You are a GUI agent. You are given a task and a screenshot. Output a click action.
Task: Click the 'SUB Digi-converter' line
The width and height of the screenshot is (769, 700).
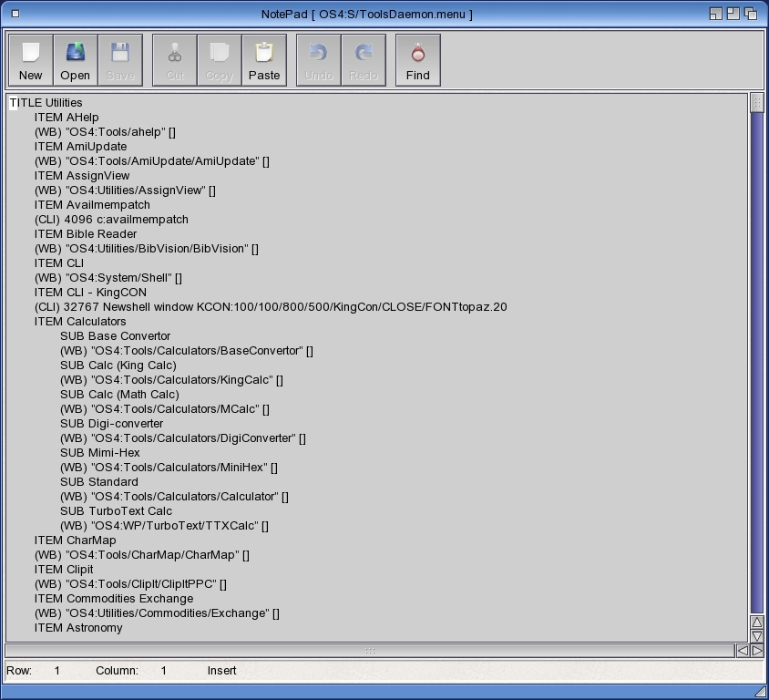[112, 423]
